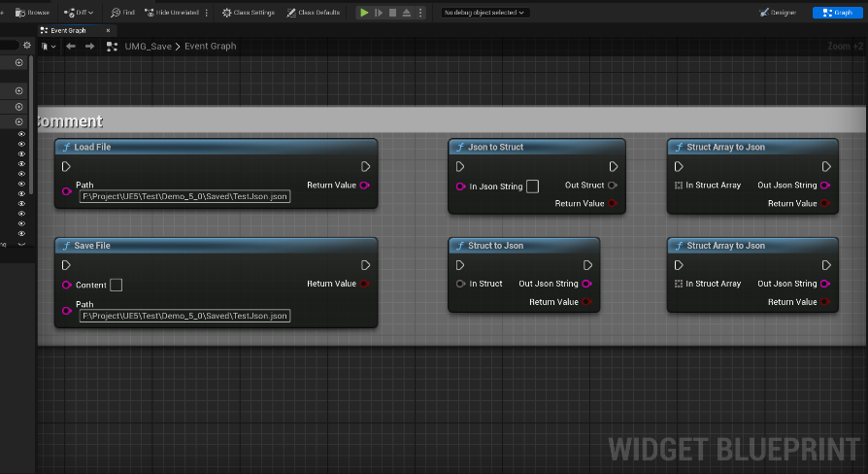Switch to the Event Graph tab
The image size is (868, 474).
pyautogui.click(x=63, y=30)
